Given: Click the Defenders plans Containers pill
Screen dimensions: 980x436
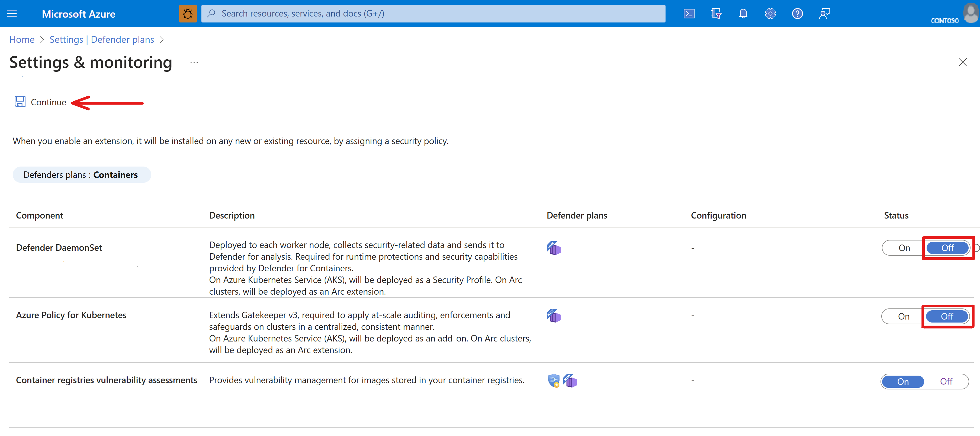Looking at the screenshot, I should [x=81, y=175].
